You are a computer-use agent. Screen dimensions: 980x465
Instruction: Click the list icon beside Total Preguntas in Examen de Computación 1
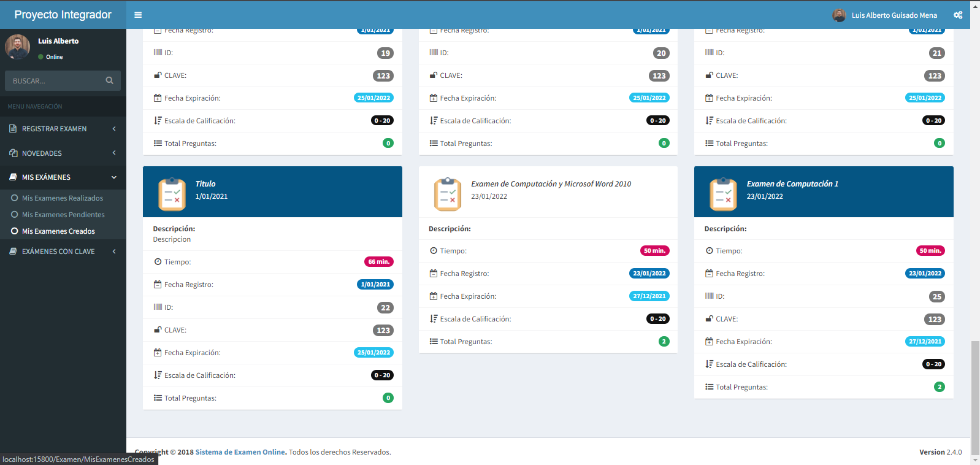pos(710,387)
